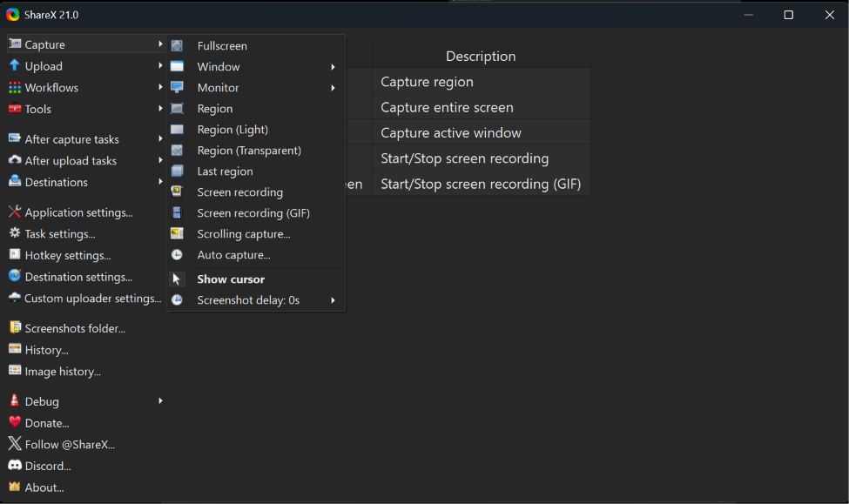Expand the Upload submenu arrow
The image size is (849, 504).
coord(160,65)
